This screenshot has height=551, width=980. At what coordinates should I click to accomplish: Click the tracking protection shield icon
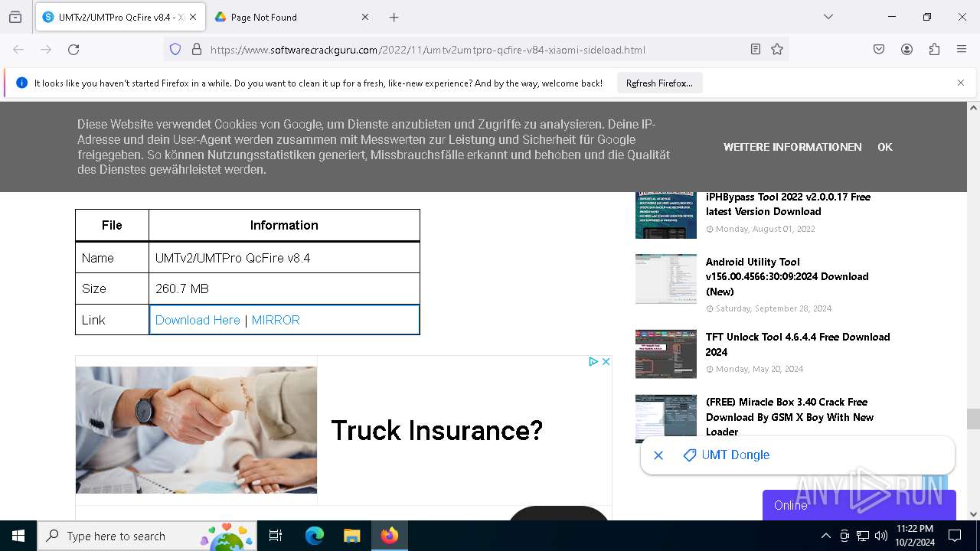[x=175, y=49]
